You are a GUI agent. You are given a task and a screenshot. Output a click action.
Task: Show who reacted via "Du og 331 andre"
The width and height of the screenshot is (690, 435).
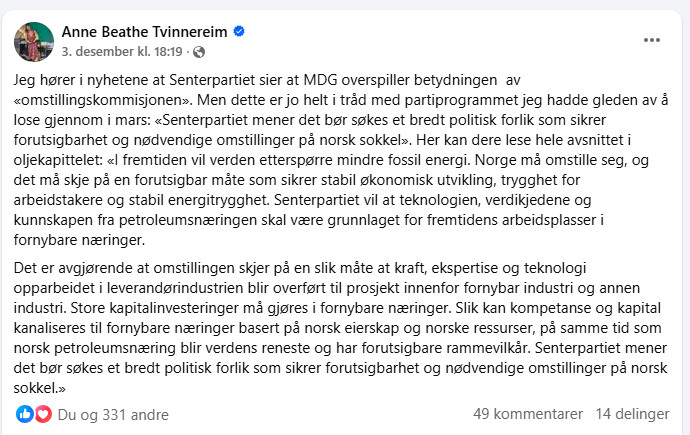pos(112,414)
